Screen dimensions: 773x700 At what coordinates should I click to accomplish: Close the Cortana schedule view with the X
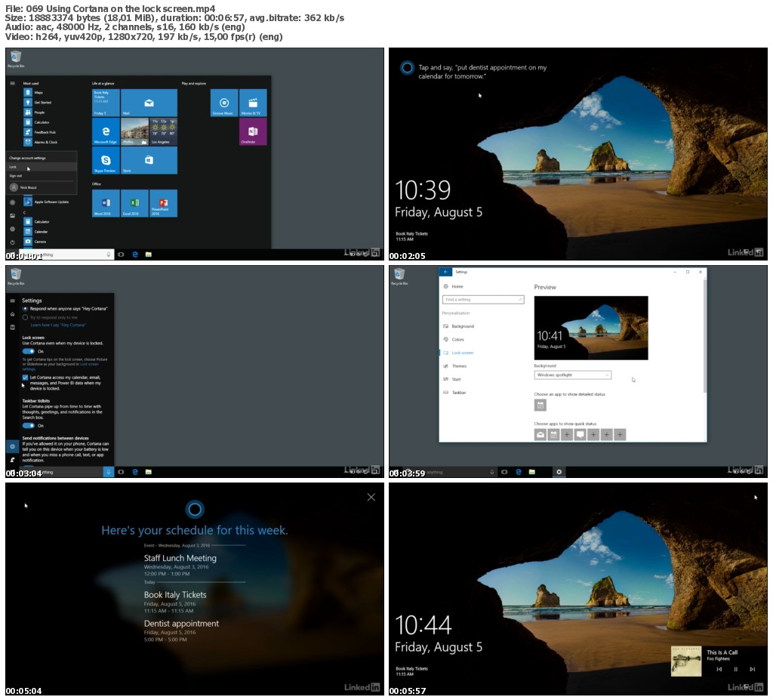tap(371, 498)
